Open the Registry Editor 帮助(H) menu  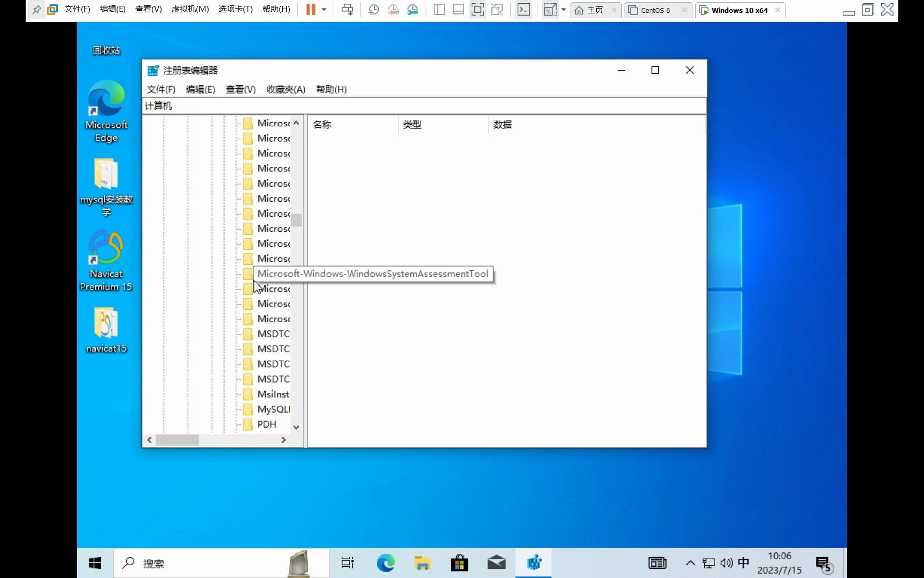[332, 89]
